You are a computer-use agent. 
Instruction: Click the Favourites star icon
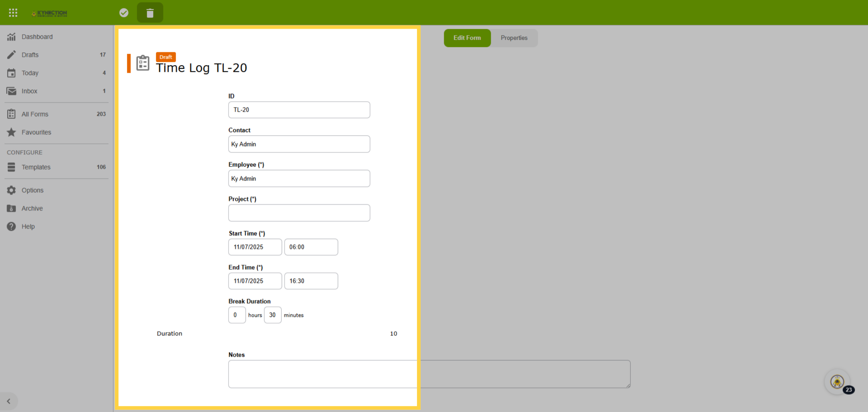coord(11,132)
